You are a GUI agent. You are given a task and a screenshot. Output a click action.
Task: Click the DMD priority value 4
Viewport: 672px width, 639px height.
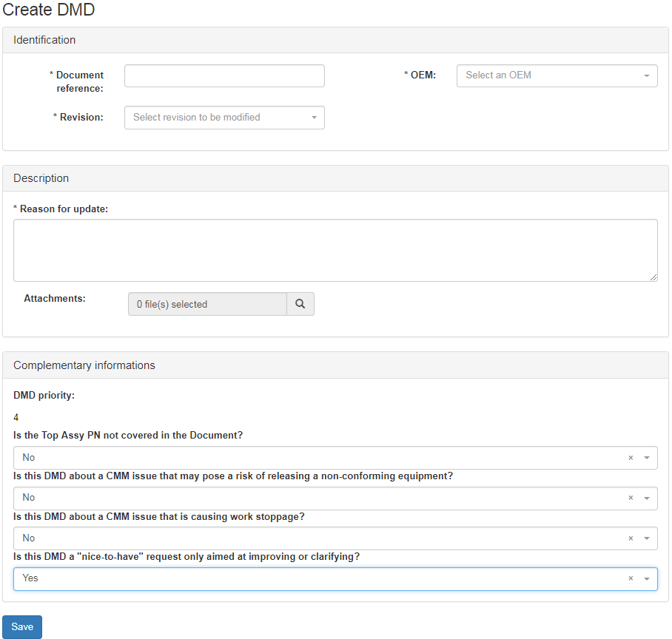(16, 417)
